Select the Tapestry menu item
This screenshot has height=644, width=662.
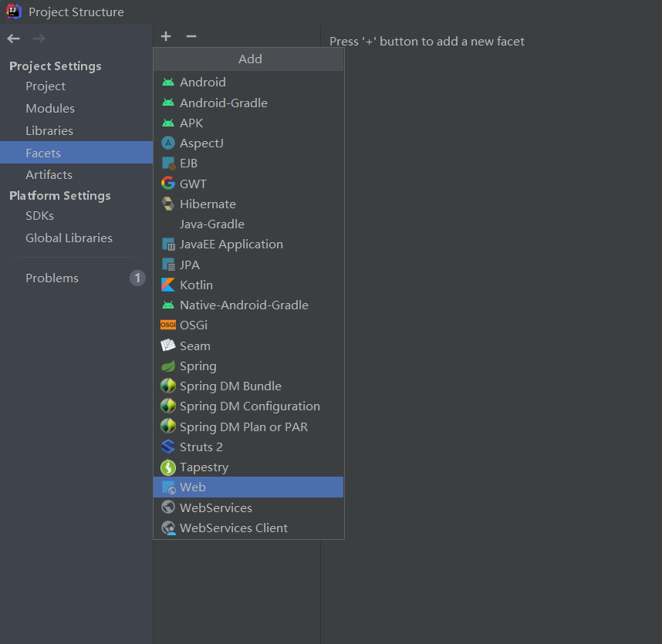click(x=248, y=467)
